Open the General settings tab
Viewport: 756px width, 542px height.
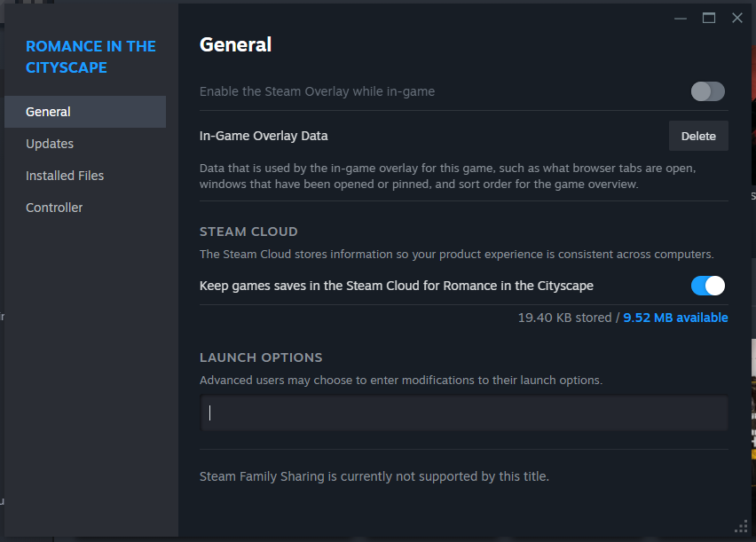(x=85, y=112)
